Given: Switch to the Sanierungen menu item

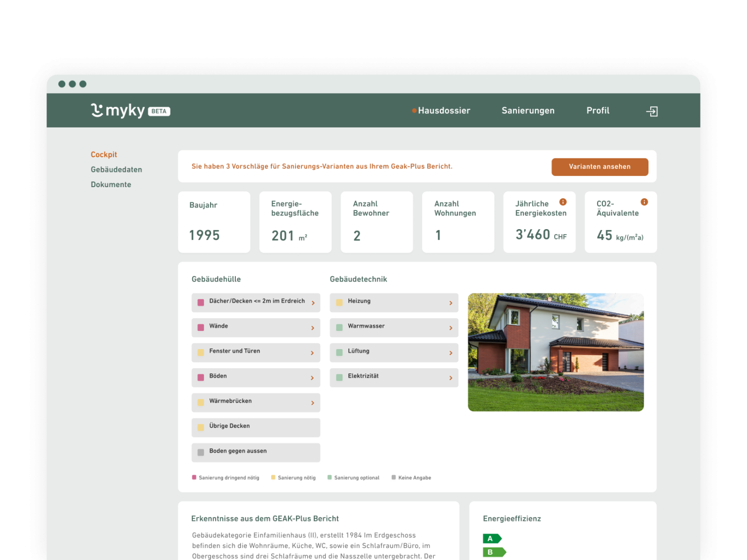Looking at the screenshot, I should click(528, 110).
